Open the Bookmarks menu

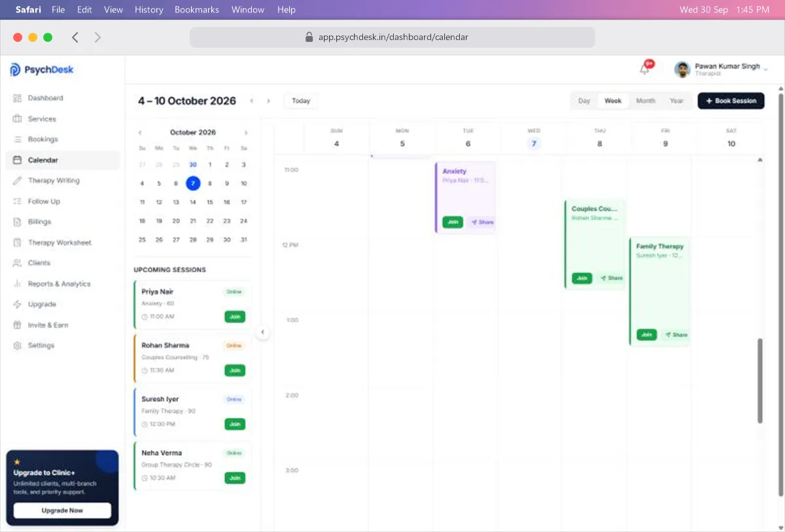pos(197,10)
